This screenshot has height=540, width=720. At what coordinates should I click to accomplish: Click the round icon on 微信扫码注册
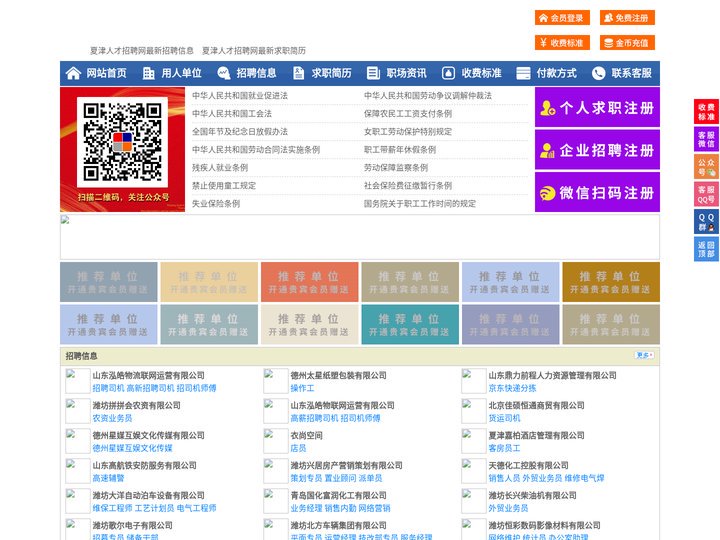point(547,193)
